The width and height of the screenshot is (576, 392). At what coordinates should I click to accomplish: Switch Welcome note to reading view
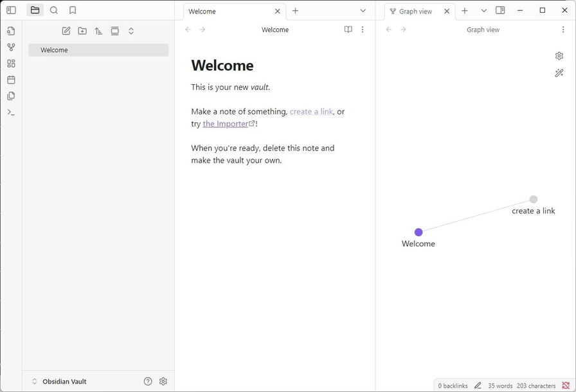coord(348,30)
